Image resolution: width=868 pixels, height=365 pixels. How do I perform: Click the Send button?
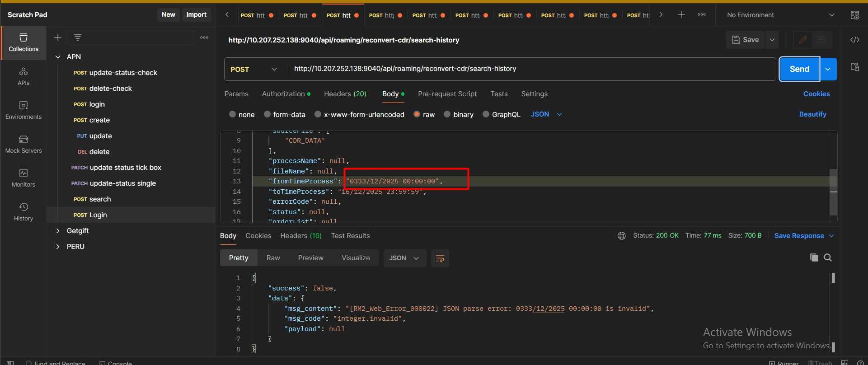(x=799, y=69)
